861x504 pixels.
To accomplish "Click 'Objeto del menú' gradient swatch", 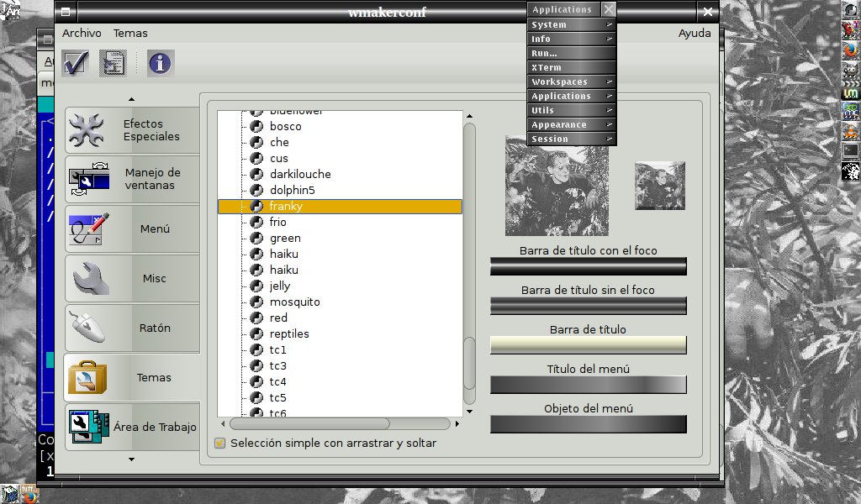I will [588, 424].
